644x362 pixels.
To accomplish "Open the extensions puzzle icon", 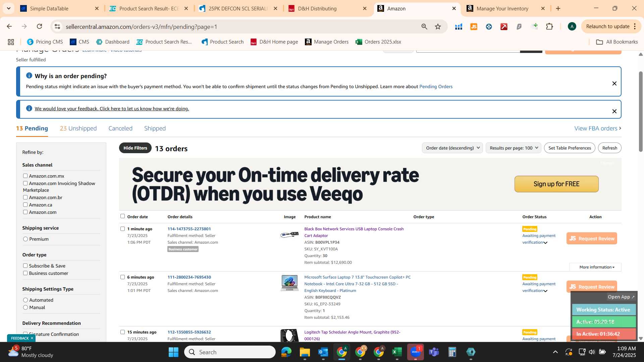I will coord(549,26).
